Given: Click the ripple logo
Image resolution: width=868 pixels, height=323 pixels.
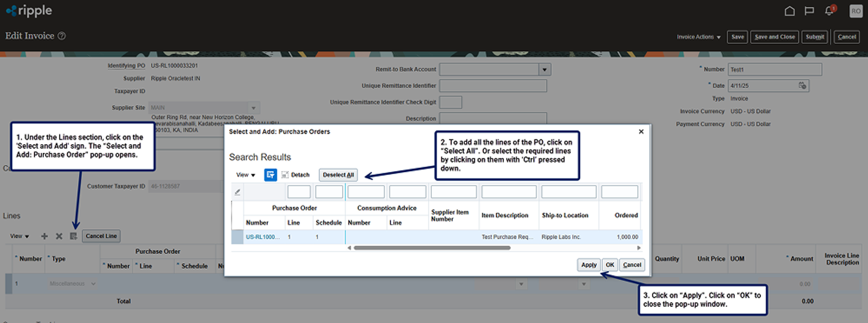Looking at the screenshot, I should coord(29,11).
